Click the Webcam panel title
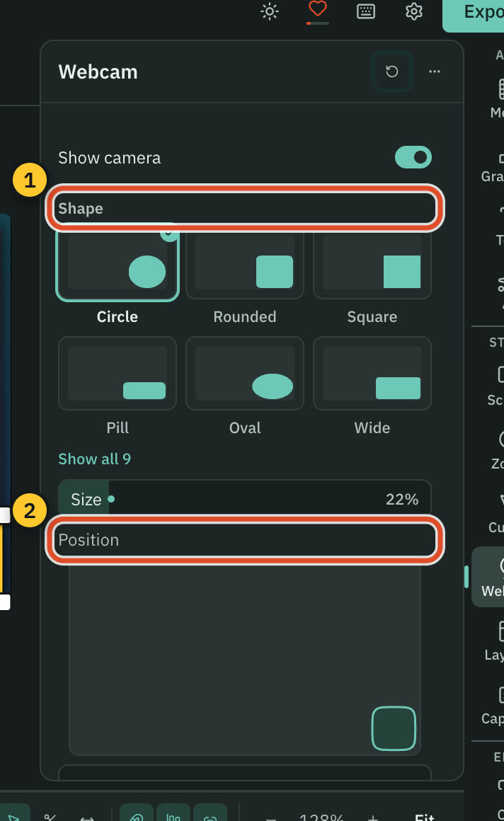The image size is (504, 821). click(98, 72)
